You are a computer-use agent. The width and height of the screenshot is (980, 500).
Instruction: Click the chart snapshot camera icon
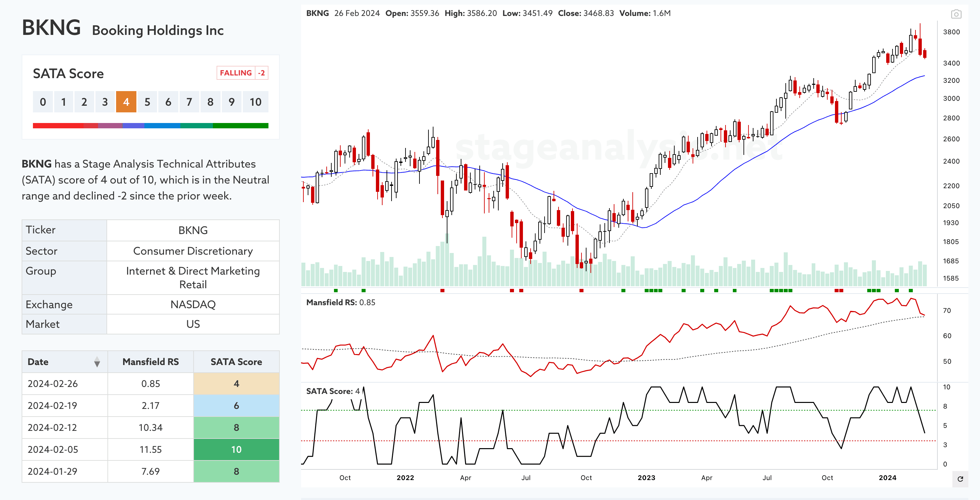956,14
